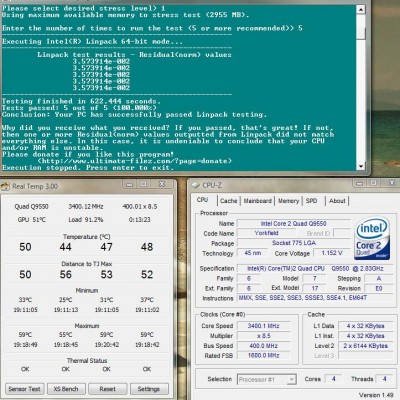Click the Rated FSB value '1600.0 MHz'
The height and width of the screenshot is (400, 400).
263,356
